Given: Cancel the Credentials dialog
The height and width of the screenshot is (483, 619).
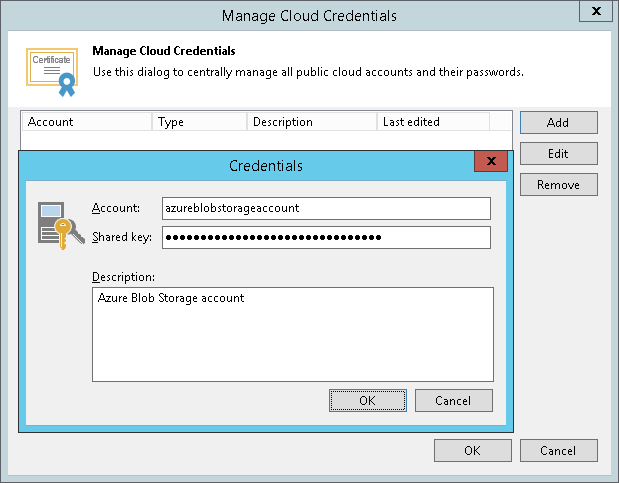Looking at the screenshot, I should pos(454,400).
